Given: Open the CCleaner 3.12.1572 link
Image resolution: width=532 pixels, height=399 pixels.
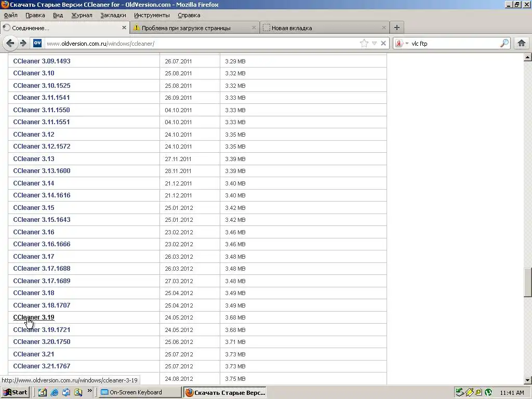Looking at the screenshot, I should pyautogui.click(x=42, y=146).
